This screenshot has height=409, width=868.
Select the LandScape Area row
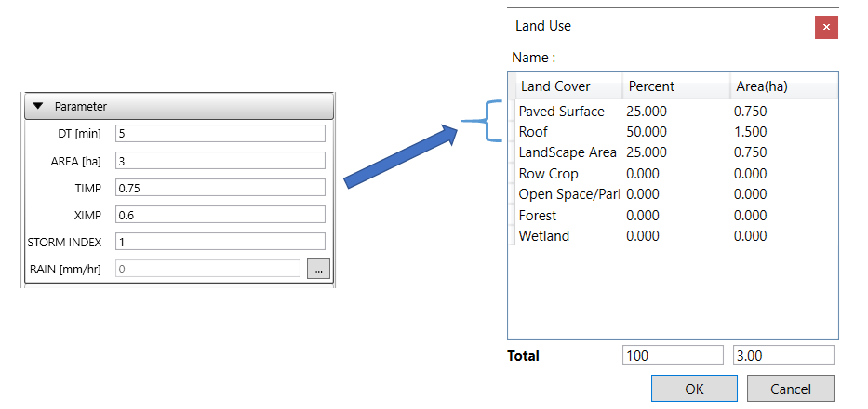[567, 152]
